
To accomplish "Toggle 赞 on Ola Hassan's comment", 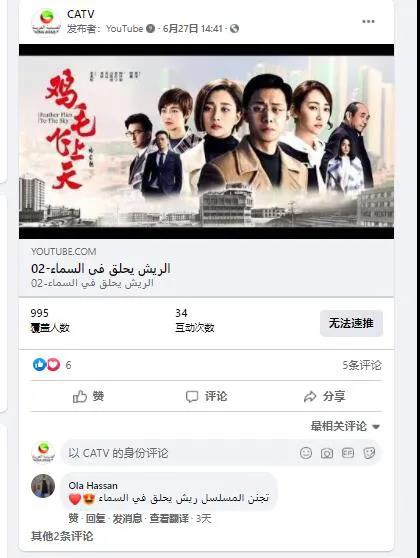I will [73, 518].
